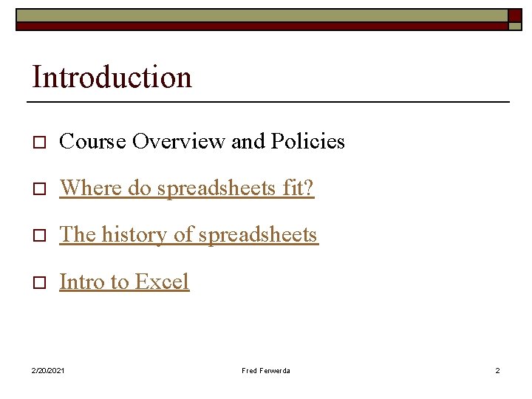Click bullet box beside The history of spreadsheets
Viewport: 532px width, 399px height.
[x=39, y=236]
